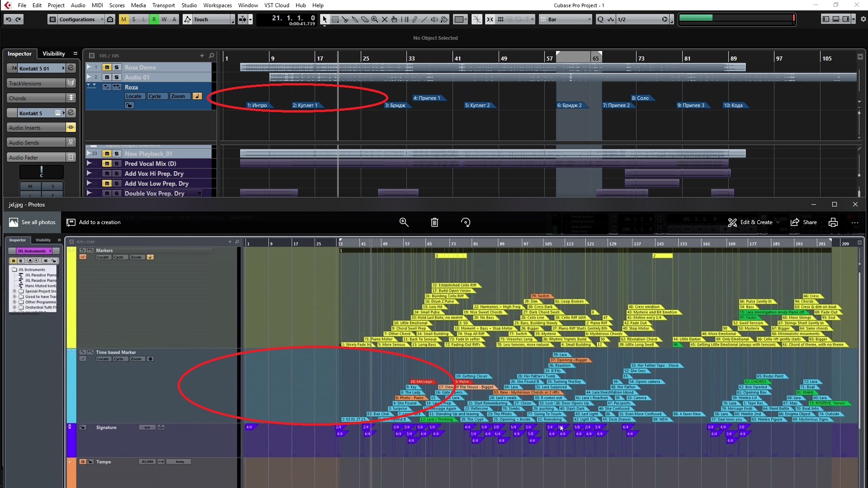The height and width of the screenshot is (488, 868).
Task: Select the Split (scissors) tool
Action: tap(345, 19)
